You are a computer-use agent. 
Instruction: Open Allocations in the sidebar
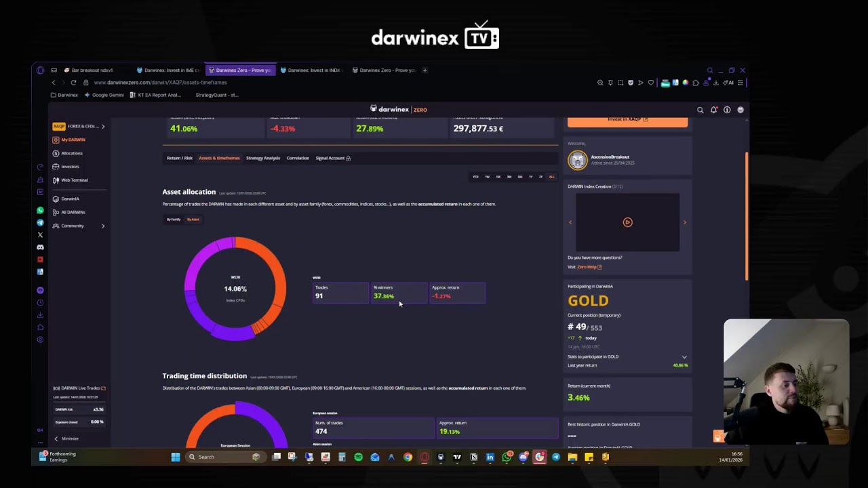pyautogui.click(x=68, y=153)
